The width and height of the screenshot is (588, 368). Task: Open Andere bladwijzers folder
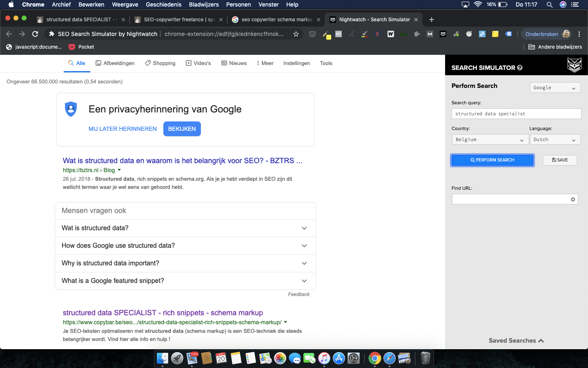[x=555, y=47]
